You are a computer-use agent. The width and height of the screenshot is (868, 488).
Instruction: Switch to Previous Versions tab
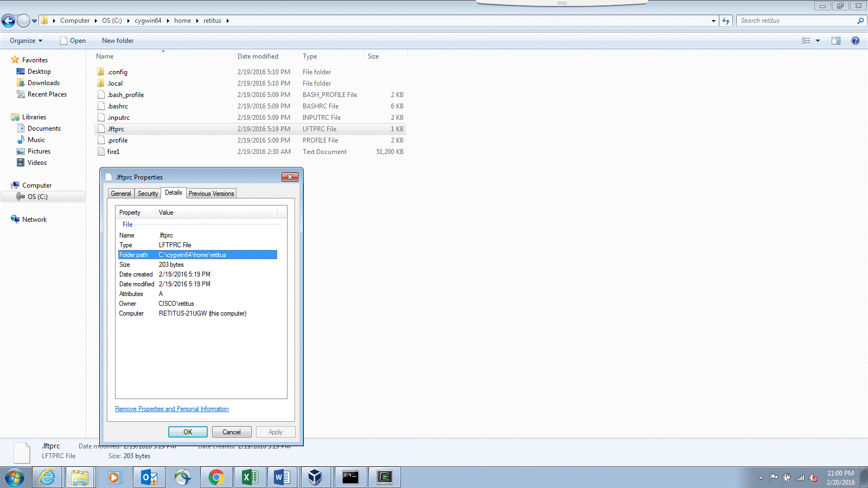pyautogui.click(x=212, y=194)
